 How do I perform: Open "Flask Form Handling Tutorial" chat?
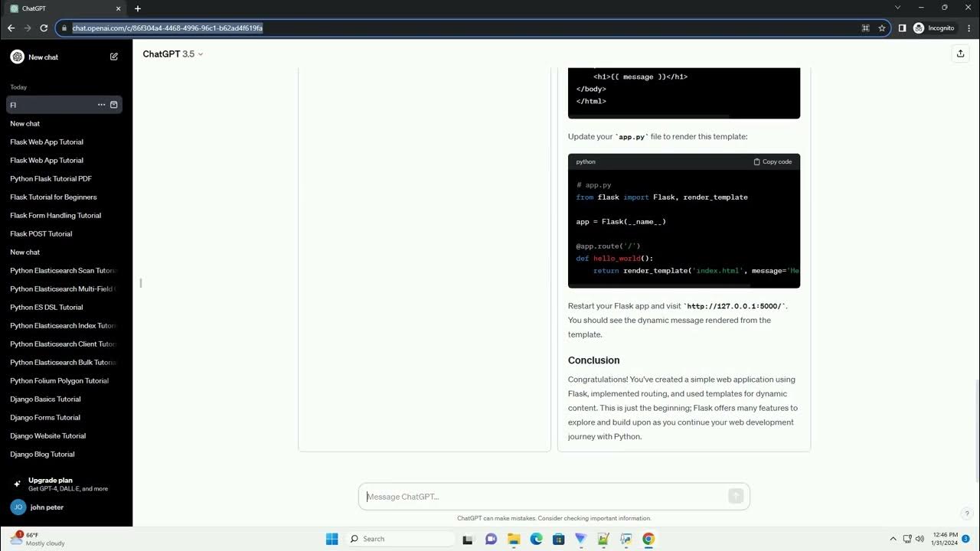pos(64,215)
